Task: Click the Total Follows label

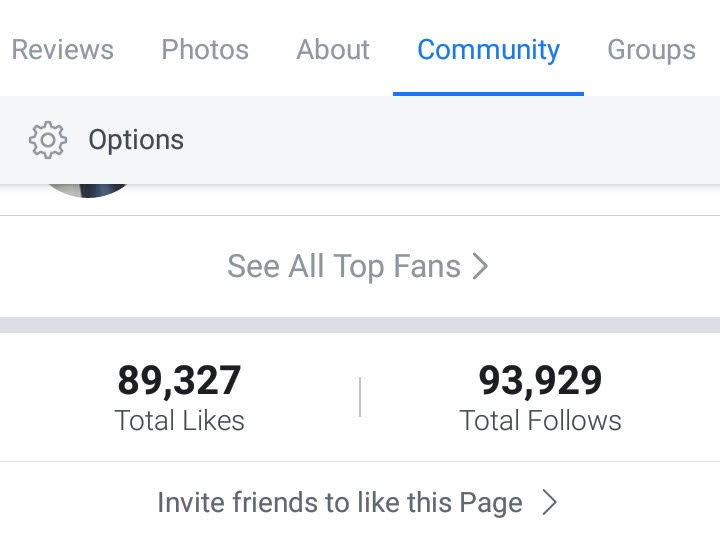Action: 540,420
